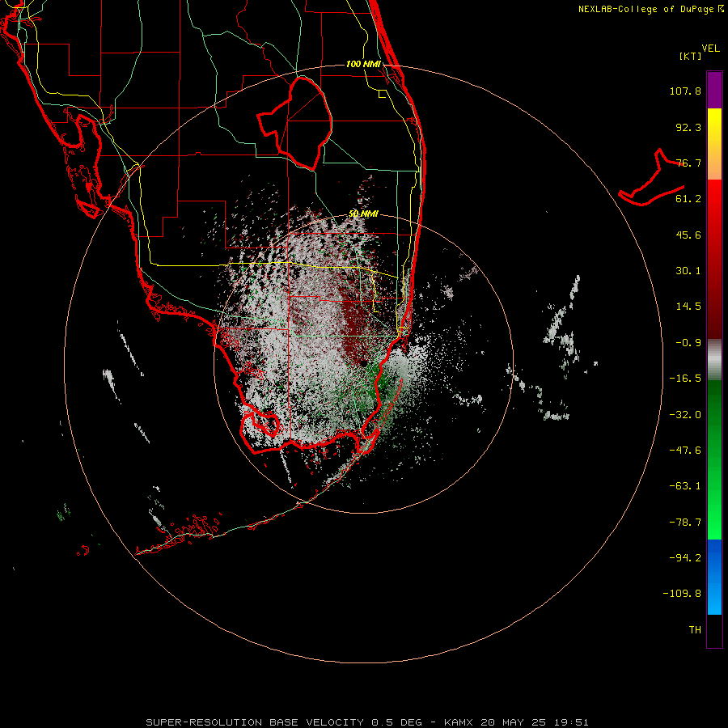Click the -16.5 velocity scale value

685,379
